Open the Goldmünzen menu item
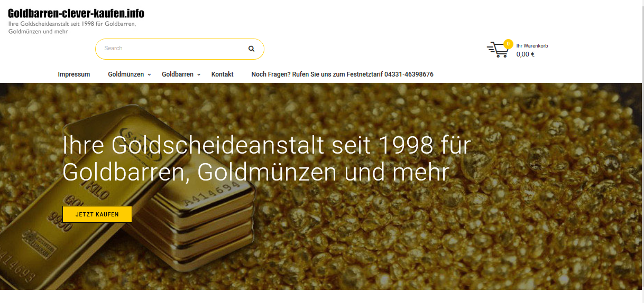644x303 pixels. 126,74
